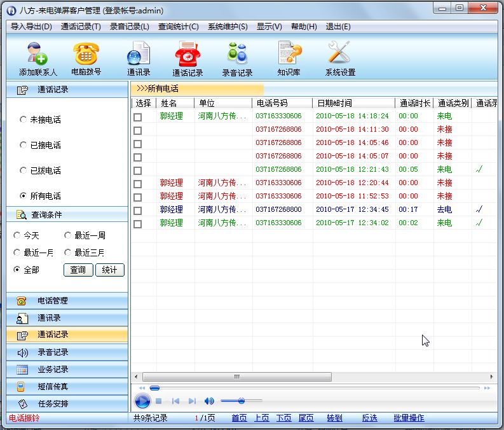This screenshot has width=504, height=430.
Task: Adjust the volume slider handle
Action: (242, 401)
